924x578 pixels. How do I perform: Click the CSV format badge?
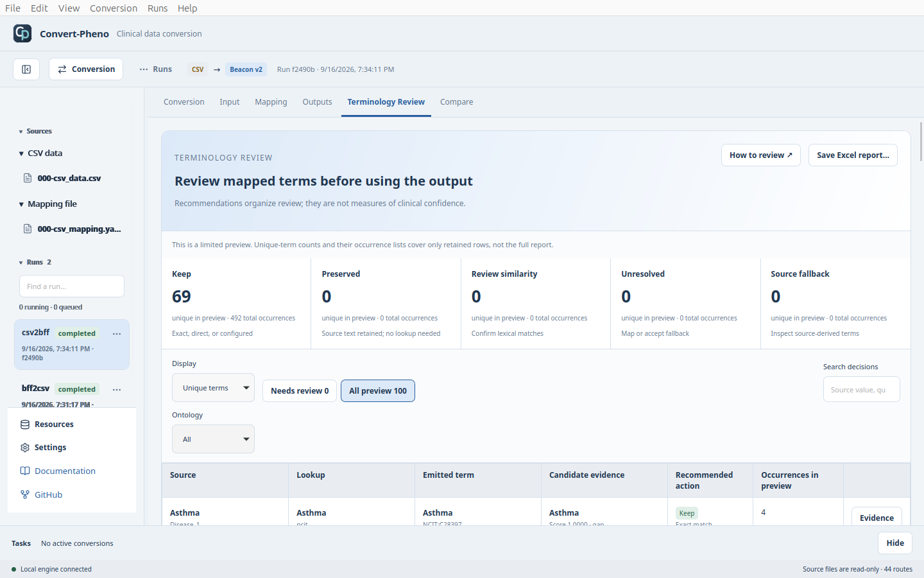(x=198, y=69)
